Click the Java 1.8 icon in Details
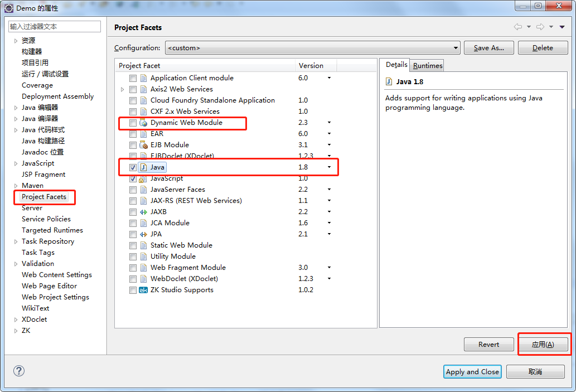576x392 pixels. (389, 81)
